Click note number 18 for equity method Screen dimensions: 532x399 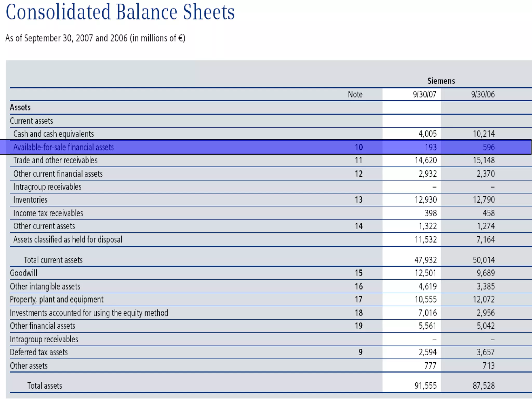(x=358, y=313)
